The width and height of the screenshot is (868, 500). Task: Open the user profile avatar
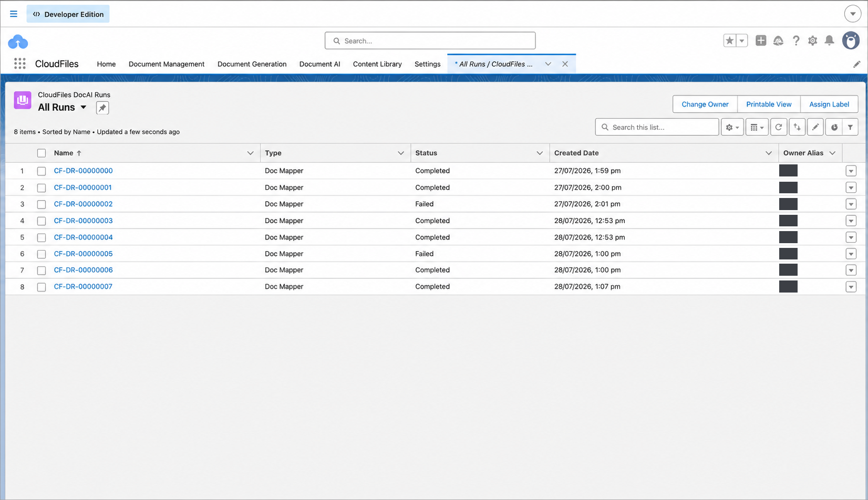851,40
